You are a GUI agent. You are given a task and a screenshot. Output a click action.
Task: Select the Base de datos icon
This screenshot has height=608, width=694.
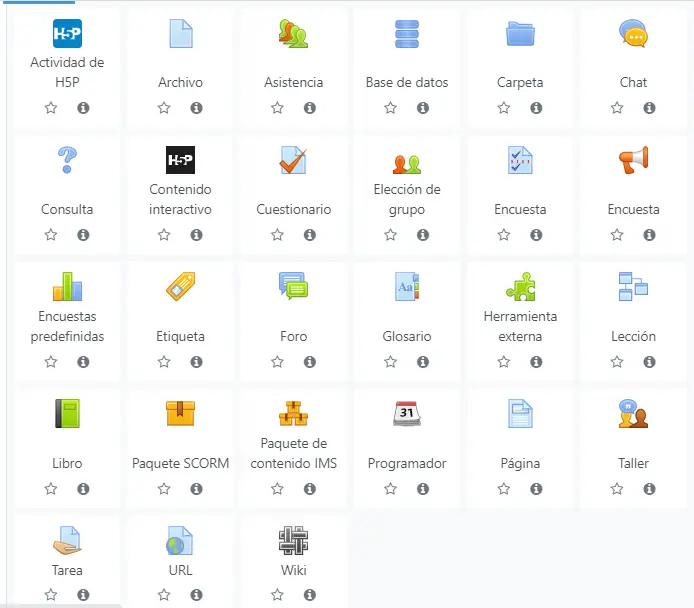coord(407,34)
